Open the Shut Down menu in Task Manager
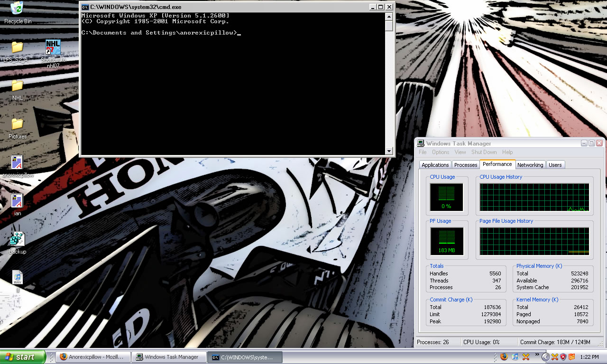Viewport: 607px width, 364px height. click(484, 152)
